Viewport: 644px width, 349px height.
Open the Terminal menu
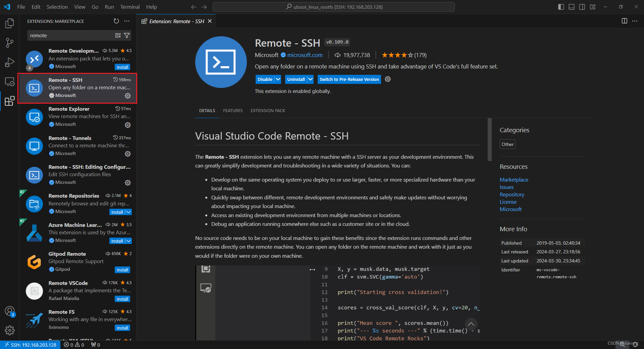coord(129,7)
